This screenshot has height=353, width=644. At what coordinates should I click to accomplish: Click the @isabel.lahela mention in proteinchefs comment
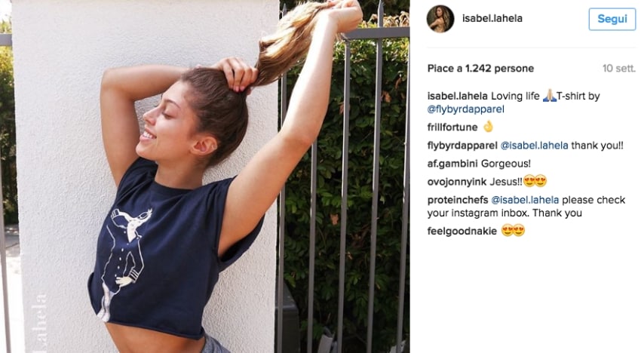click(x=525, y=200)
